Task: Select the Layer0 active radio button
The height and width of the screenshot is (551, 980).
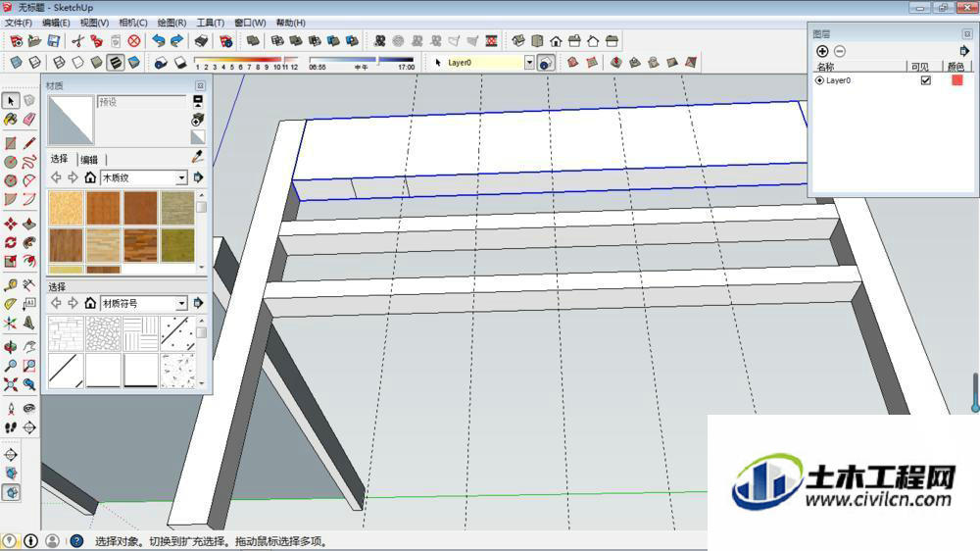Action: pyautogui.click(x=819, y=80)
